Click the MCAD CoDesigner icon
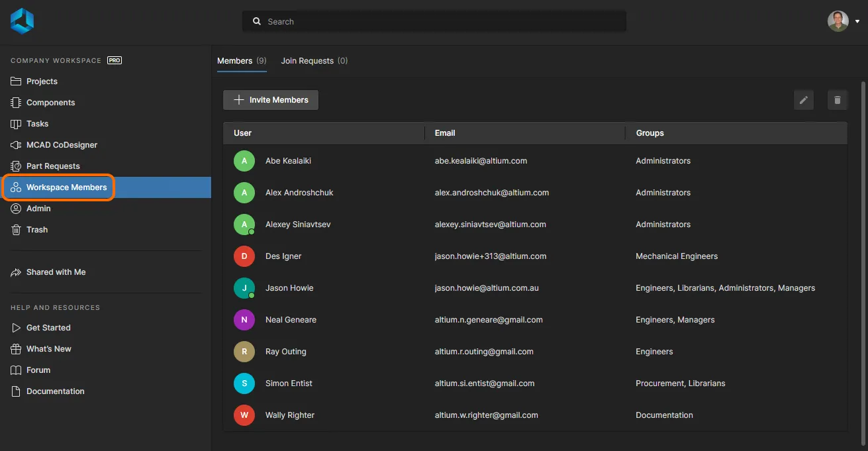868x451 pixels. coord(17,145)
